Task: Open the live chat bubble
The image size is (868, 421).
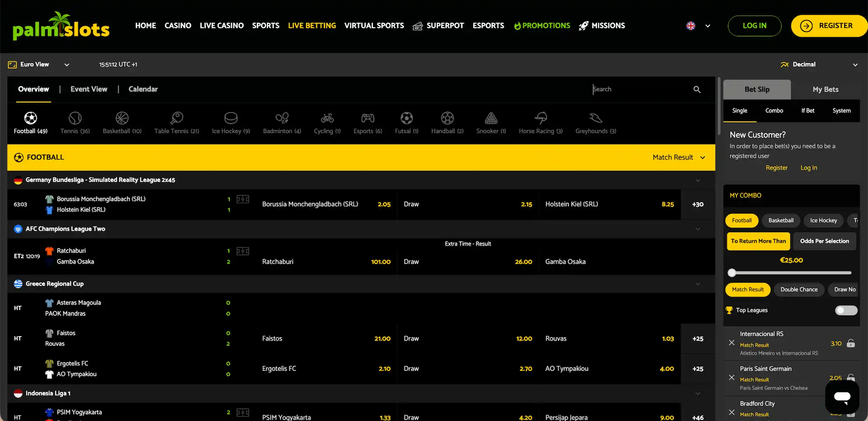Action: [842, 397]
